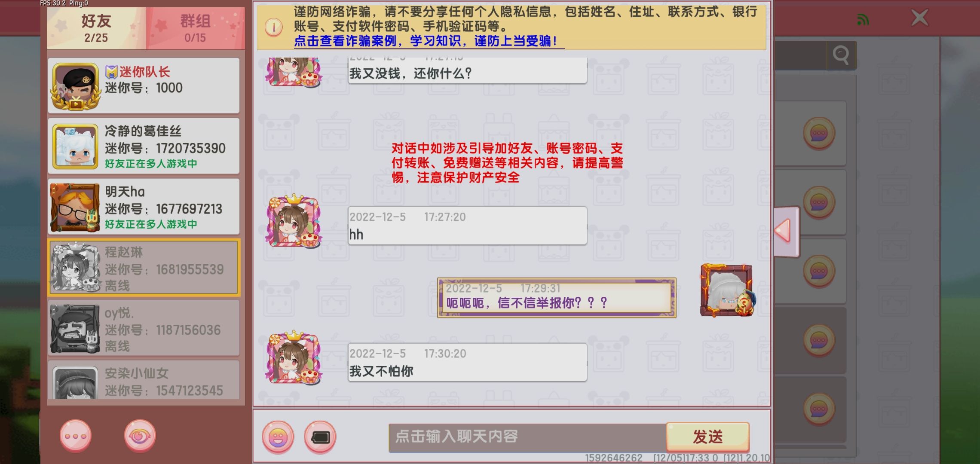Click my white-haired avatar in chat
980x464 pixels.
(727, 290)
